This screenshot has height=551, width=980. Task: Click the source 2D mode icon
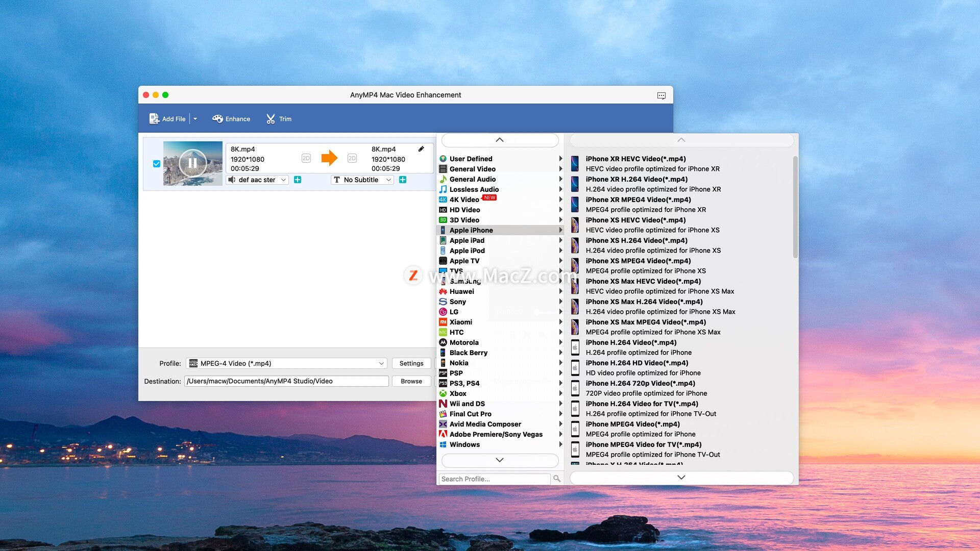(x=306, y=158)
